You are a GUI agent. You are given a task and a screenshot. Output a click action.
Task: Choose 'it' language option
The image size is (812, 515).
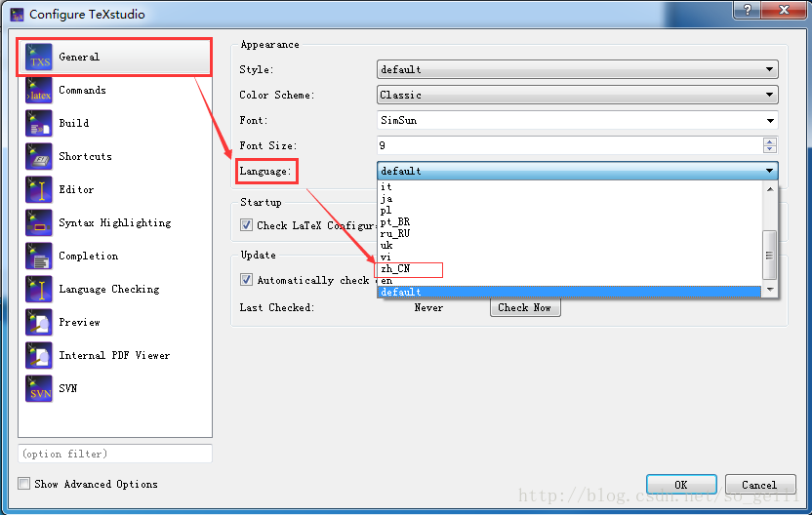point(569,187)
